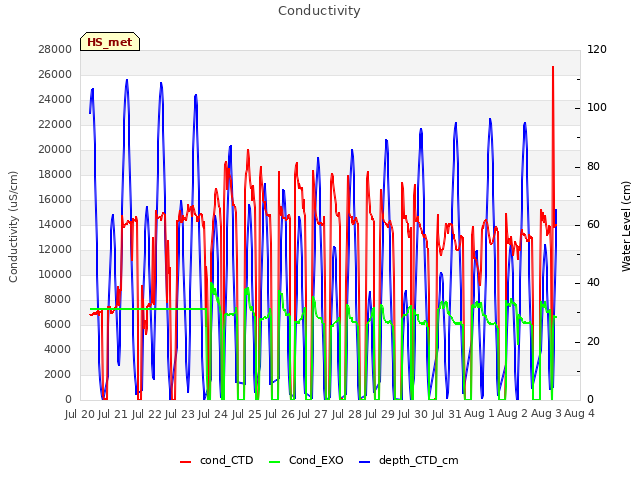Click the red conductivity spike peak near Aug 3
The image size is (640, 480).
pos(553,67)
